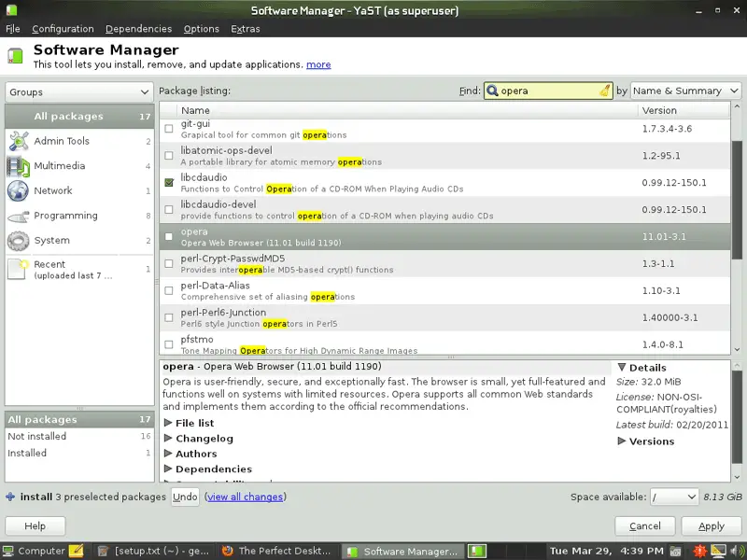Click the Find search input field
This screenshot has height=560, width=747.
[x=546, y=91]
